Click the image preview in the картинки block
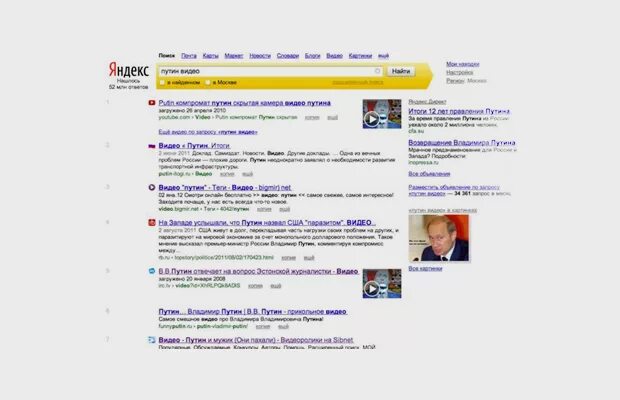Viewport: 620px width, 400px height. point(439,238)
